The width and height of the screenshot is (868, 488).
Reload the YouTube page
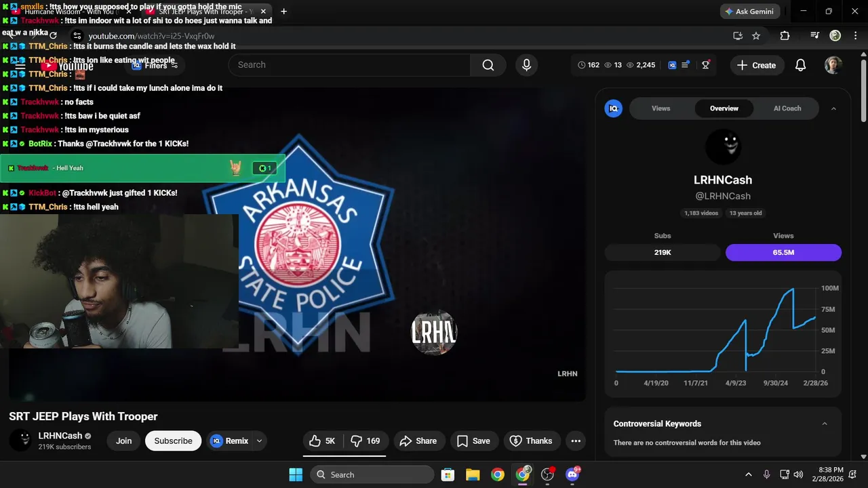(x=54, y=35)
